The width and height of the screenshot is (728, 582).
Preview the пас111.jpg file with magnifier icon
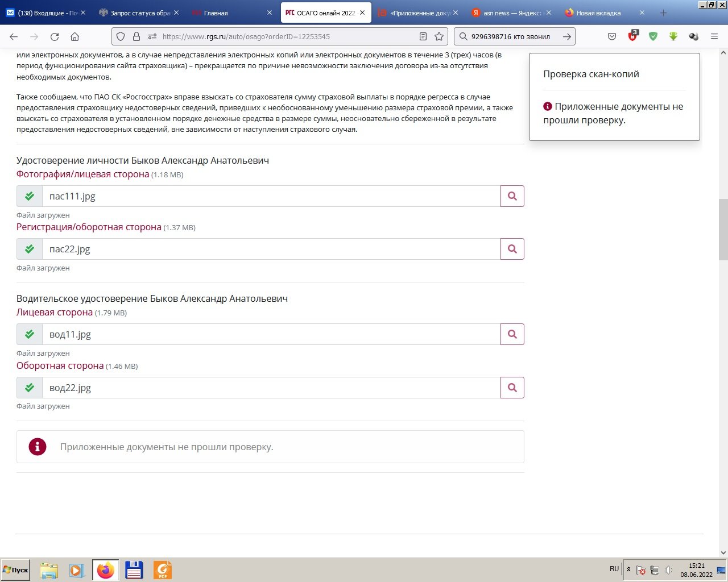pyautogui.click(x=512, y=196)
